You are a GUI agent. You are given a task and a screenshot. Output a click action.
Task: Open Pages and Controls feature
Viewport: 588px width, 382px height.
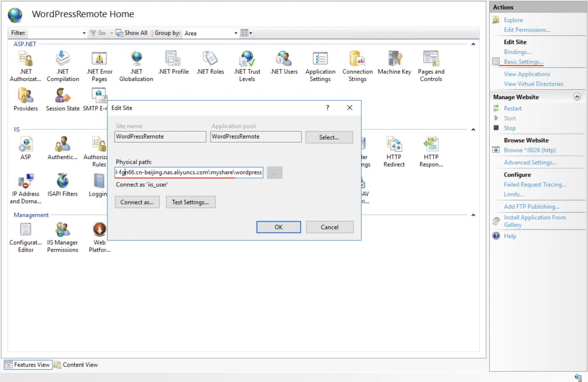(431, 66)
